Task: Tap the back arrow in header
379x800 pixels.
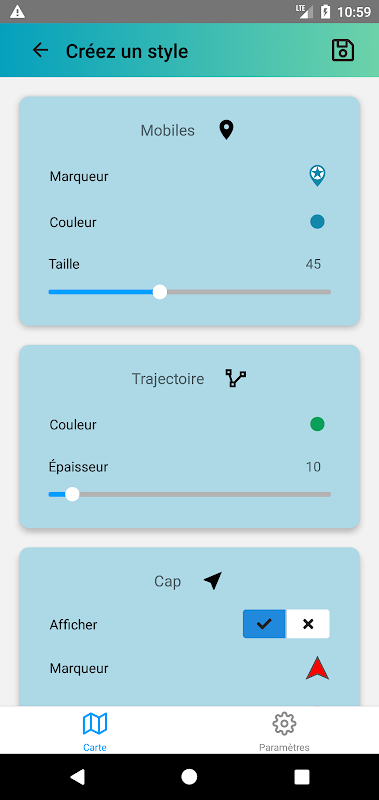Action: [40, 50]
